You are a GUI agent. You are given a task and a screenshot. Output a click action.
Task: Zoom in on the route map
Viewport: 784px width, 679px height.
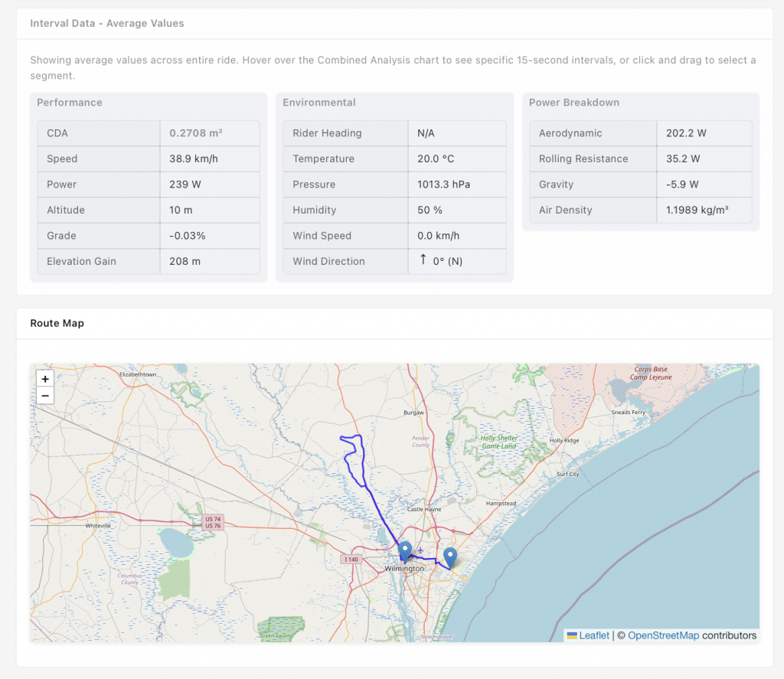click(45, 378)
